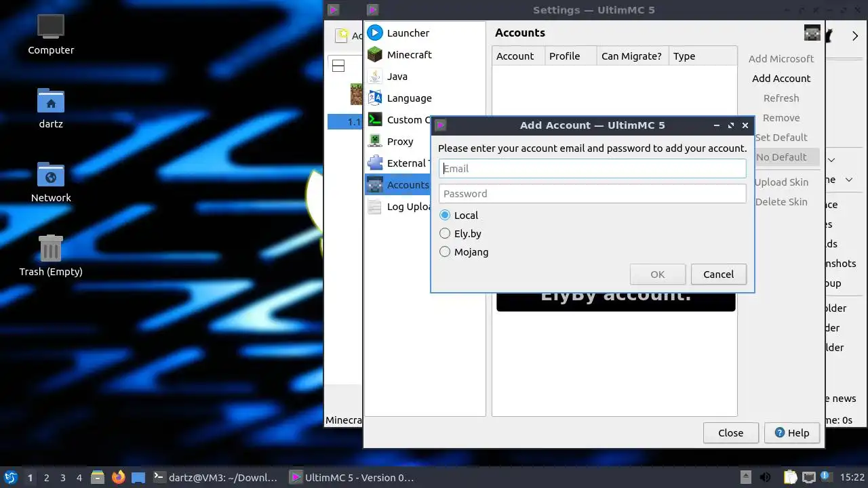868x488 pixels.
Task: Switch to workspace 2 in the taskbar
Action: pyautogui.click(x=46, y=477)
